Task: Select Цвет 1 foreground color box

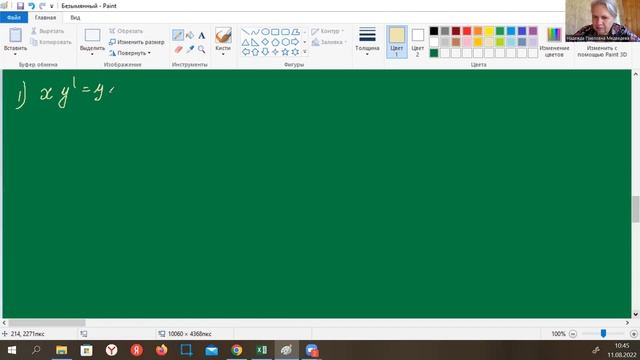Action: pyautogui.click(x=396, y=42)
